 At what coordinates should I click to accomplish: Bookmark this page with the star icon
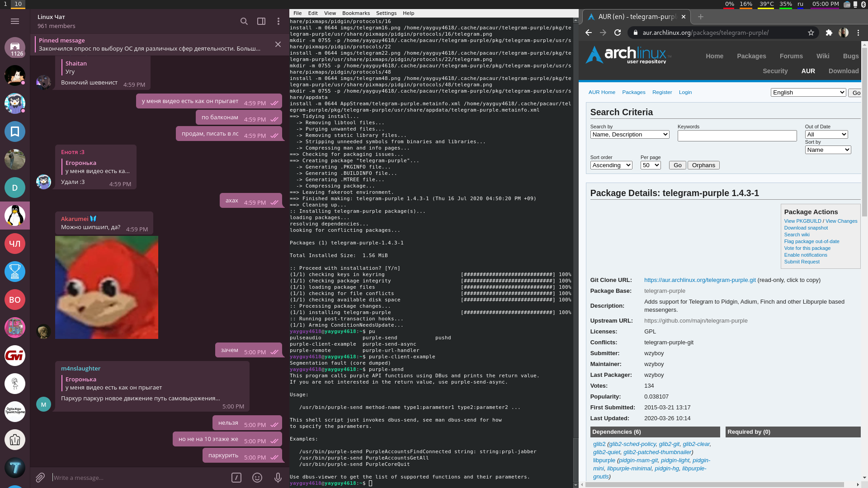click(811, 33)
